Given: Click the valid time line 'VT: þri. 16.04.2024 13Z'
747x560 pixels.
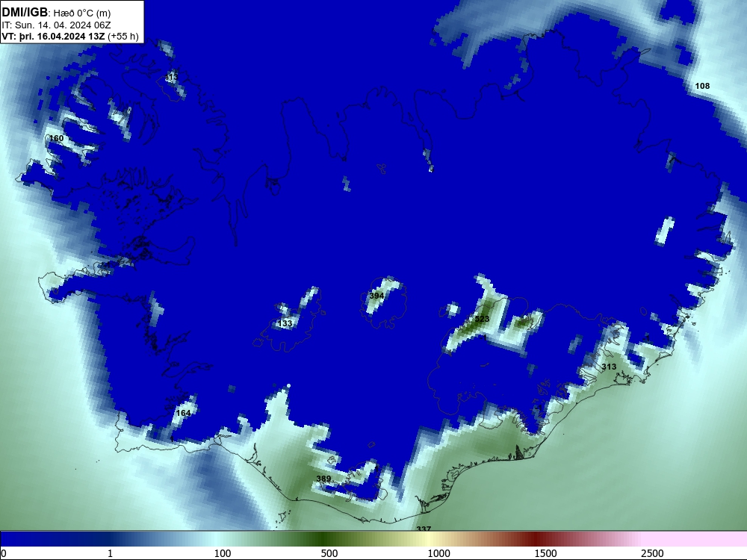Looking at the screenshot, I should click(53, 37).
